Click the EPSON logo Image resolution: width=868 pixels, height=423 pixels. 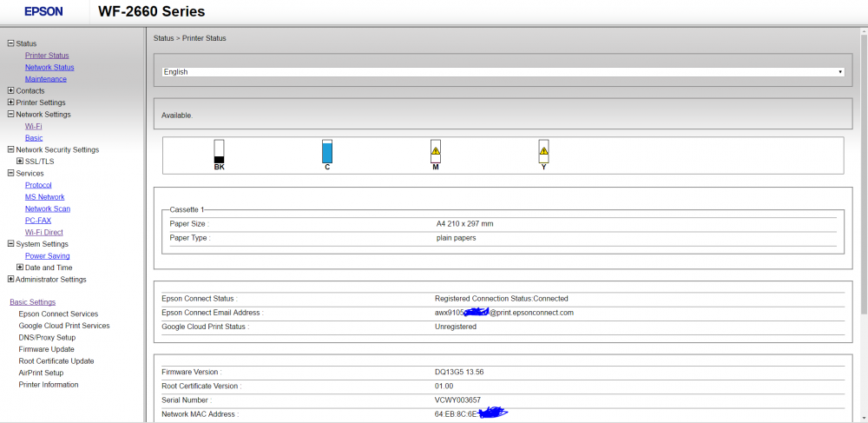[x=43, y=11]
